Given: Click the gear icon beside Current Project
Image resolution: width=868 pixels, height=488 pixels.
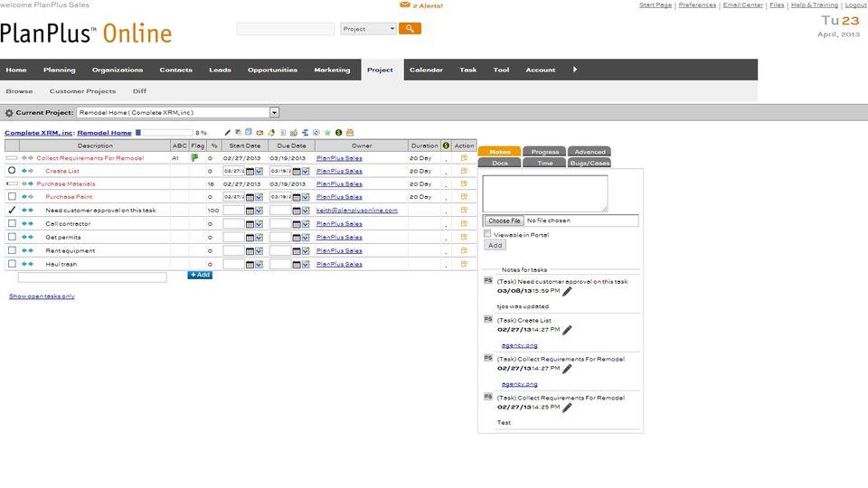Looking at the screenshot, I should [9, 113].
